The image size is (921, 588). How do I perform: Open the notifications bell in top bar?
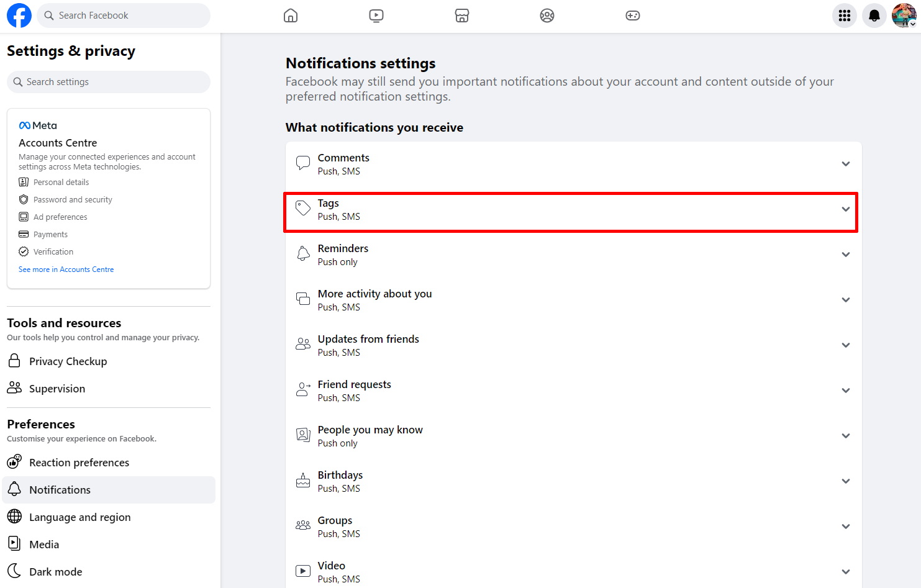(874, 16)
